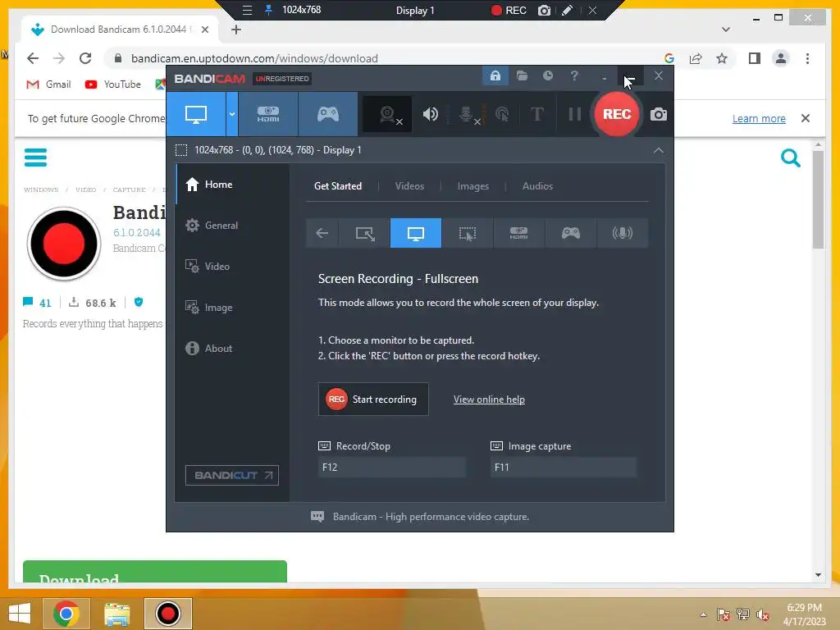
Task: Toggle webcam overlay icon
Action: coord(388,114)
